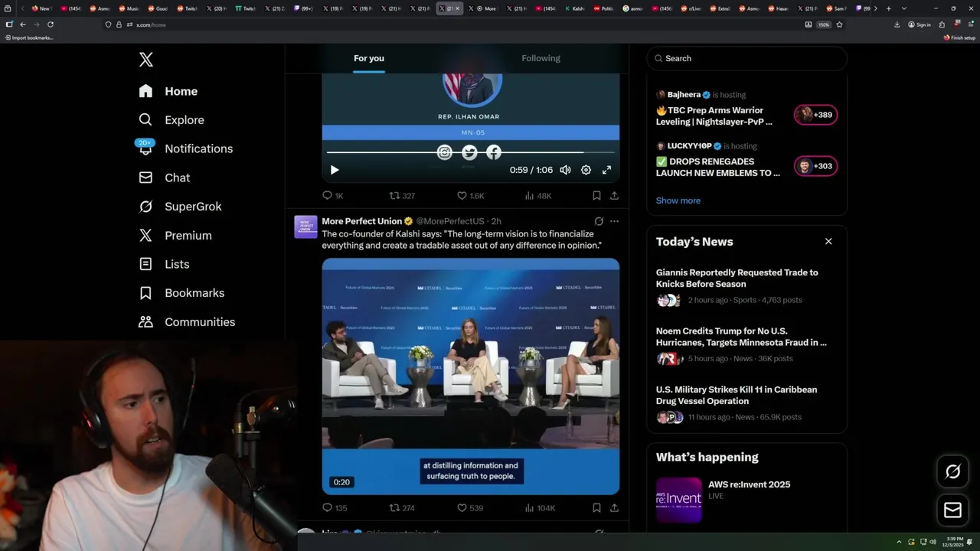Click the Instagram share icon in the video

[445, 152]
